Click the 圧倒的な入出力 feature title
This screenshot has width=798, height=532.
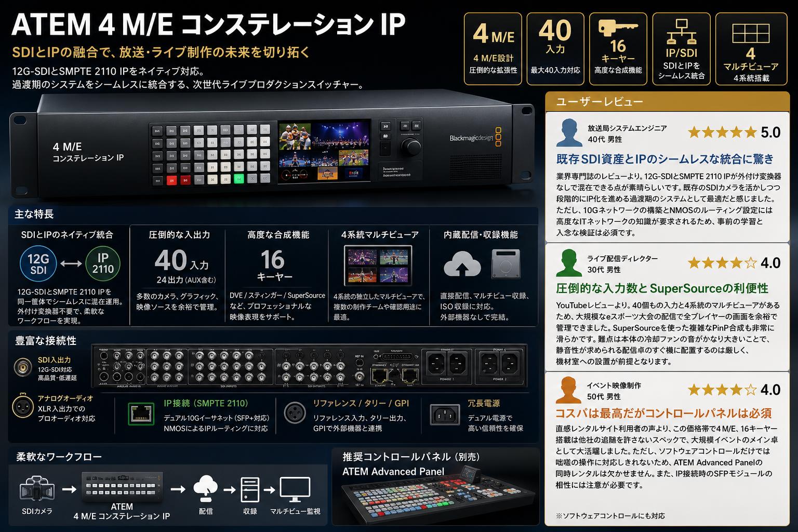(179, 235)
